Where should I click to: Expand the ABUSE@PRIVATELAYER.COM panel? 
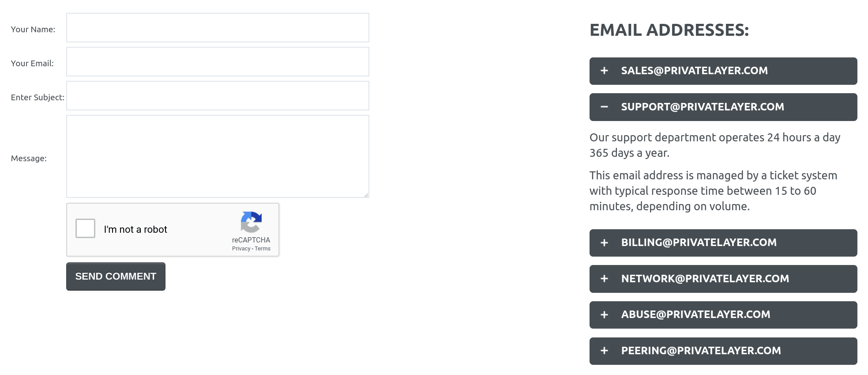pos(723,314)
